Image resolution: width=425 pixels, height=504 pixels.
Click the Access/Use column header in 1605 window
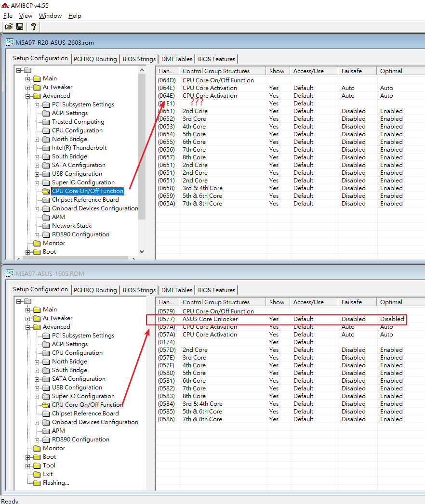(314, 302)
